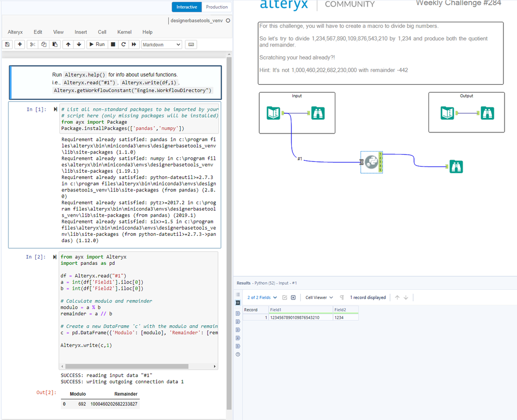Open results help question mark icon
The image size is (517, 420).
238,354
